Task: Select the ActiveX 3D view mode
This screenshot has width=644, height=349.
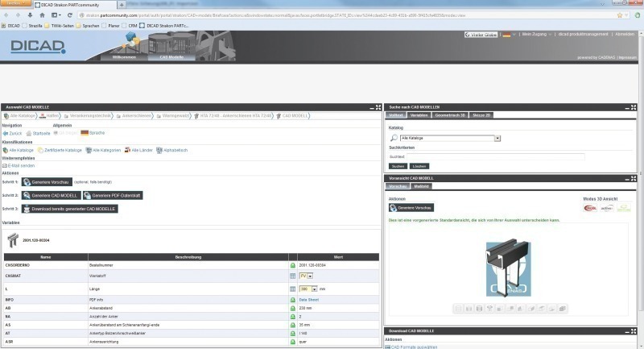Action: [607, 208]
